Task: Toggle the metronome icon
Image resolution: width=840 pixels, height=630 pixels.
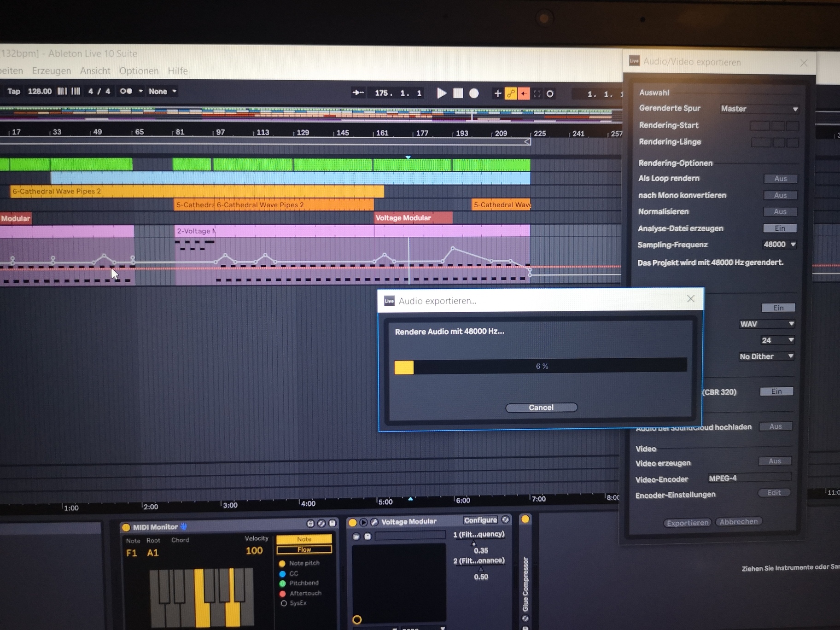Action: coord(126,91)
